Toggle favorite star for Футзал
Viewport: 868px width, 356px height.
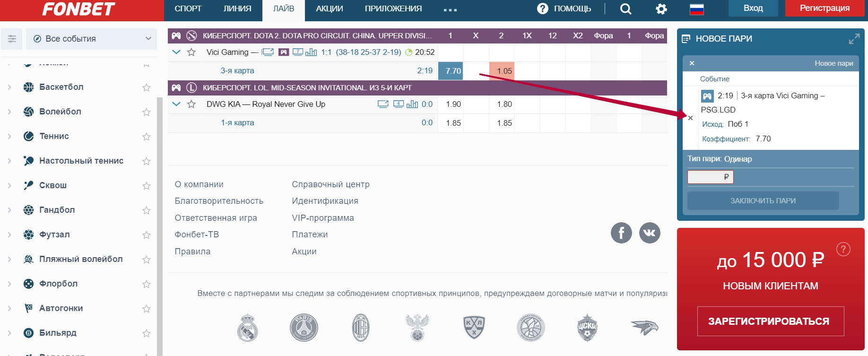coord(147,235)
